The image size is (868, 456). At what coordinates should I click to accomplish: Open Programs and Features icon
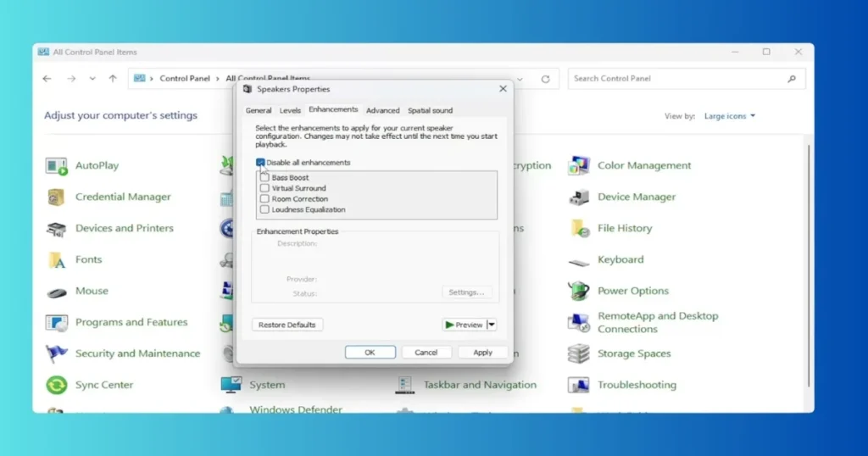(57, 322)
